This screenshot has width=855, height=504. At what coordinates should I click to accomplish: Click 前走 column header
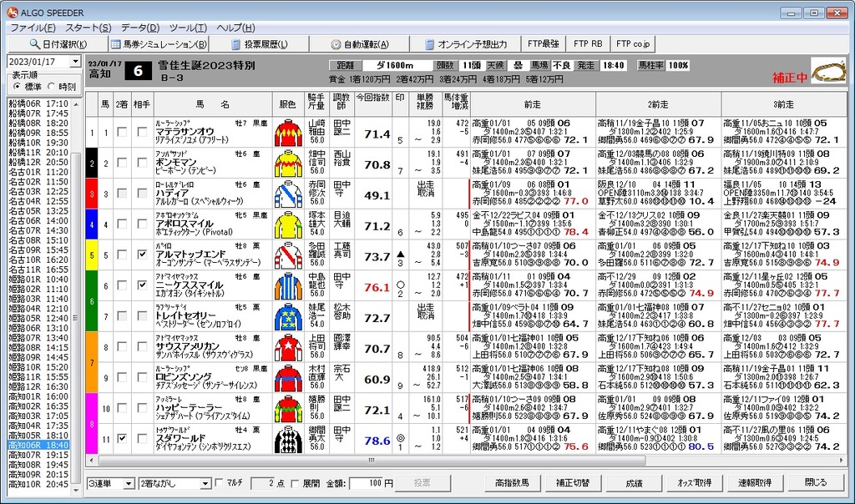click(533, 104)
